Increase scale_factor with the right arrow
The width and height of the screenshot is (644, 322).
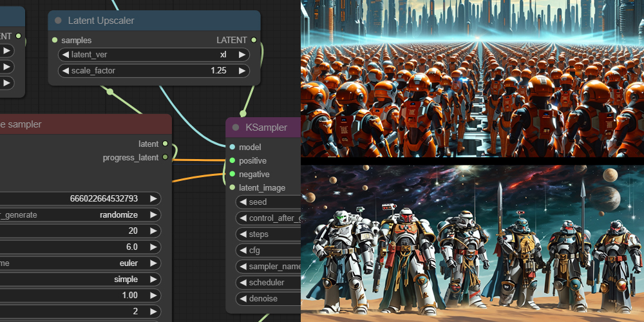point(242,71)
